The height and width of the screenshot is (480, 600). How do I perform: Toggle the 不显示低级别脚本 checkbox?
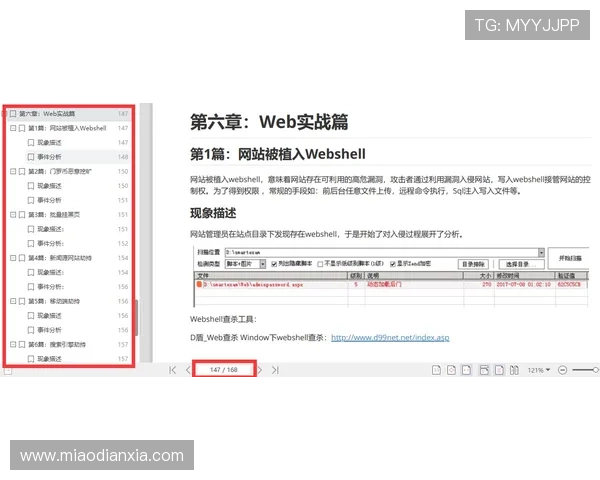click(320, 264)
